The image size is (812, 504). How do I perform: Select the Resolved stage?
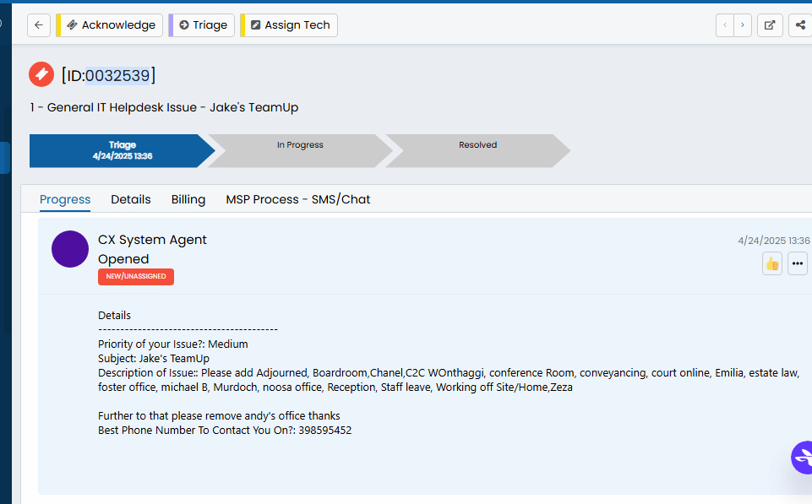478,150
